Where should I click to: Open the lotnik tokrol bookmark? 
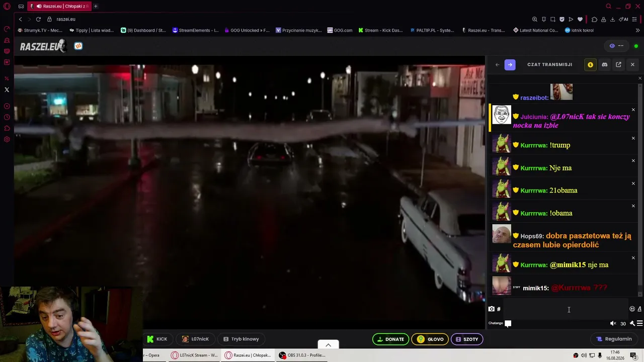click(x=579, y=30)
